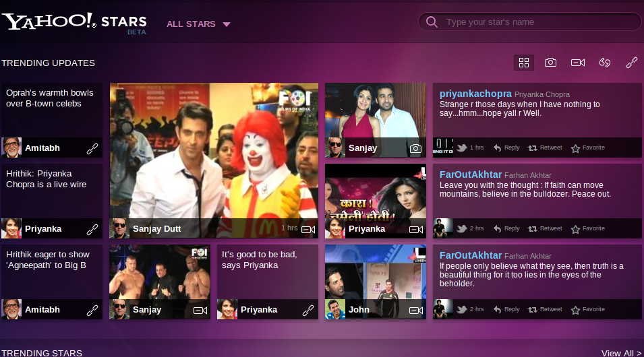Reply to the priyankachopra tweet
644x357 pixels.
506,148
